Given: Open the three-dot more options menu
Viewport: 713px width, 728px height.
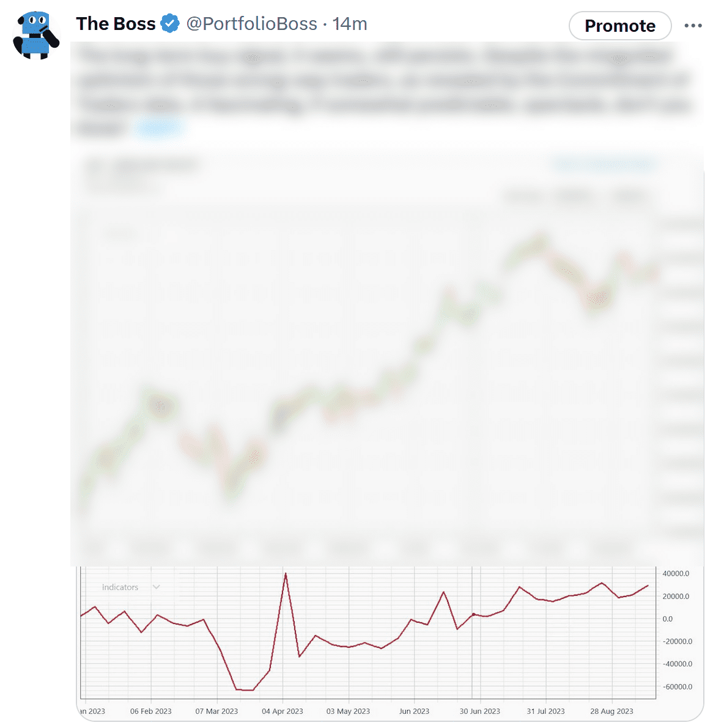Looking at the screenshot, I should point(693,26).
